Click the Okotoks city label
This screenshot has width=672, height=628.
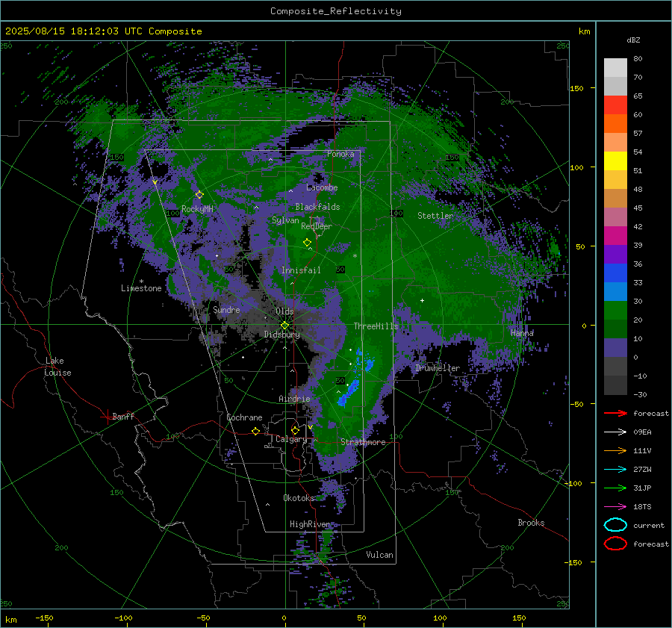click(299, 497)
